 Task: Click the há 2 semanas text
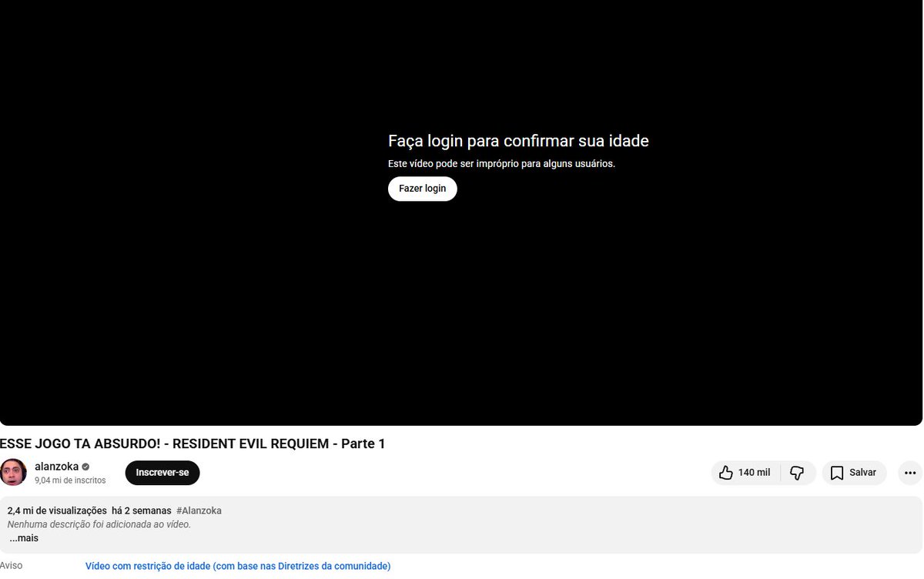141,510
